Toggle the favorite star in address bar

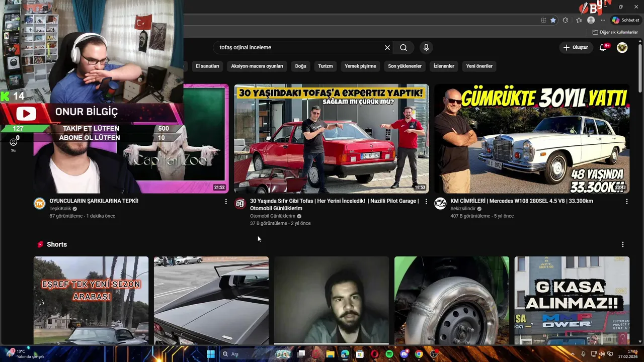[x=553, y=20]
